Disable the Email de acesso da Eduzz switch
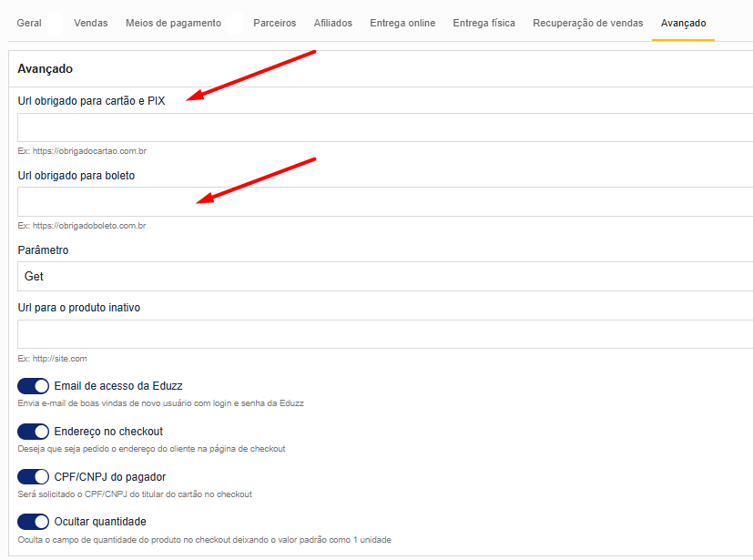753x560 pixels. click(33, 386)
